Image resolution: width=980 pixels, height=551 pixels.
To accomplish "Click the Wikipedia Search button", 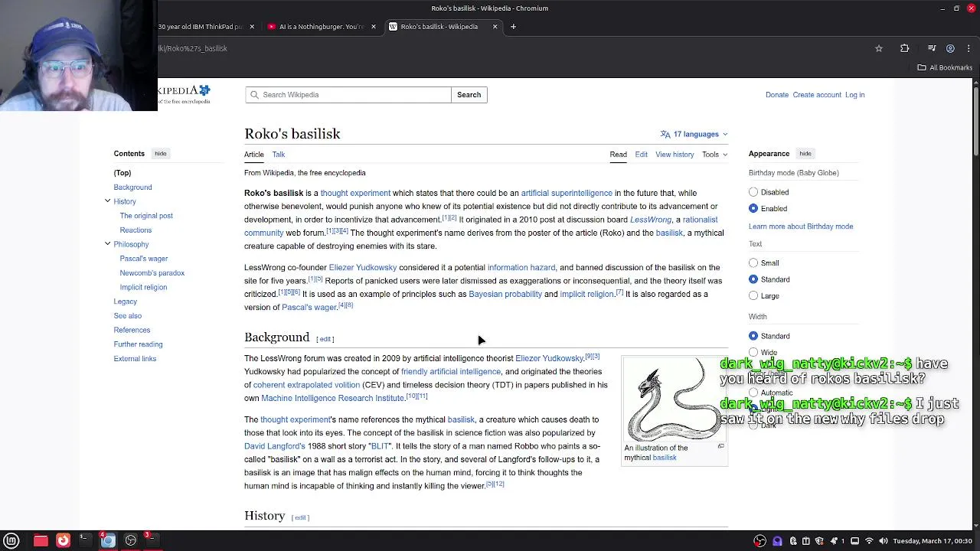I will pyautogui.click(x=469, y=95).
